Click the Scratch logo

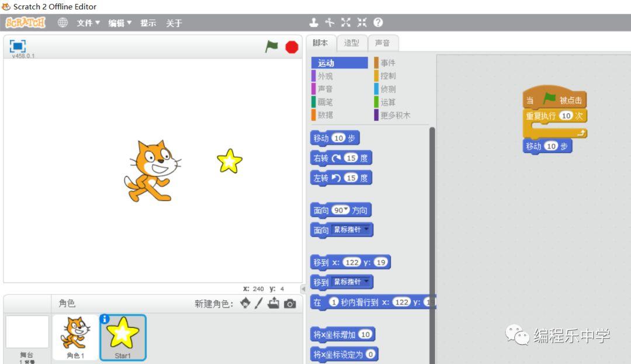point(25,23)
